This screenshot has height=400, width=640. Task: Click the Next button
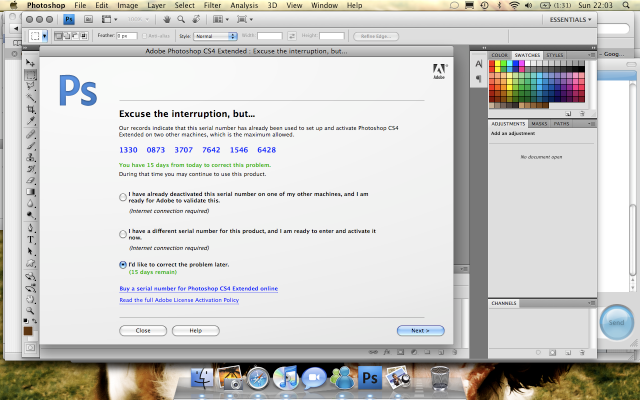pyautogui.click(x=420, y=331)
